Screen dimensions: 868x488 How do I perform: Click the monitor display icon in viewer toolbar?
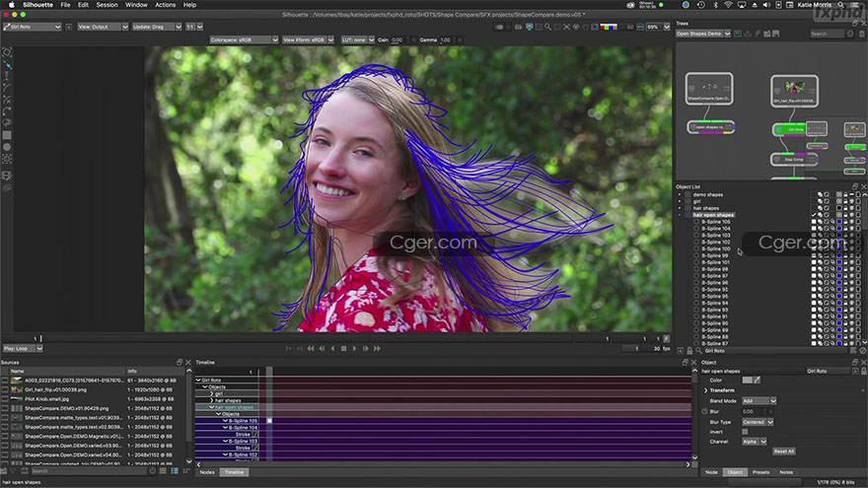coord(530,27)
